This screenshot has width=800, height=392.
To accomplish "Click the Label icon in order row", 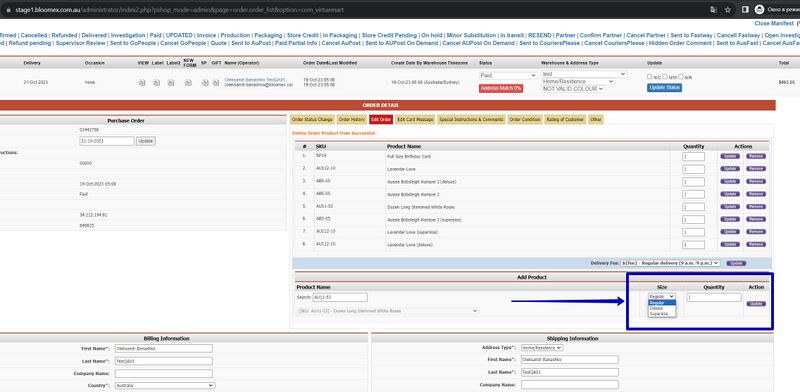I will [157, 83].
